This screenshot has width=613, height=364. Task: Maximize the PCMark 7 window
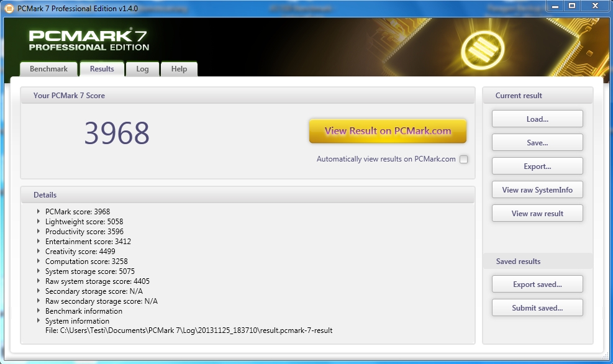[572, 6]
